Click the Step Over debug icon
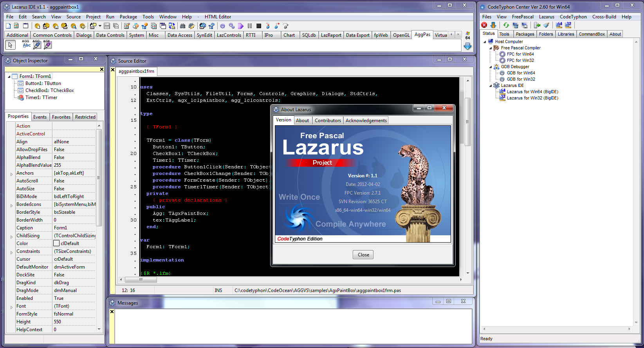 pos(277,26)
